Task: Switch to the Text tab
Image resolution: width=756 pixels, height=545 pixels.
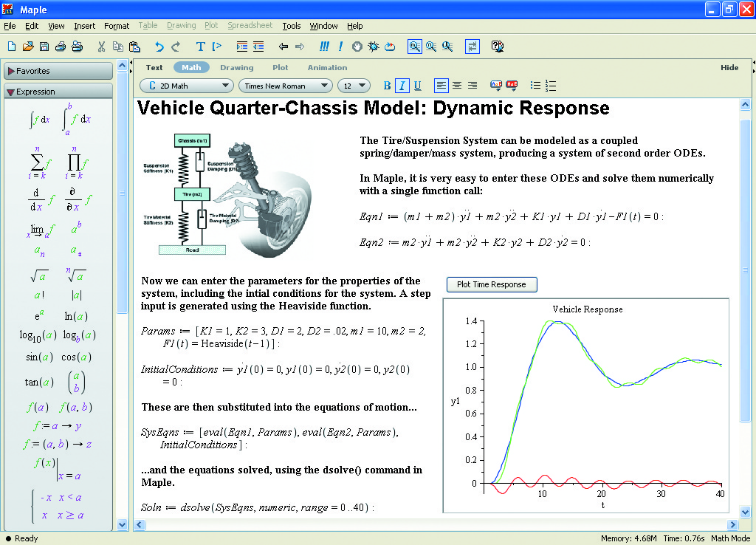Action: pos(154,67)
